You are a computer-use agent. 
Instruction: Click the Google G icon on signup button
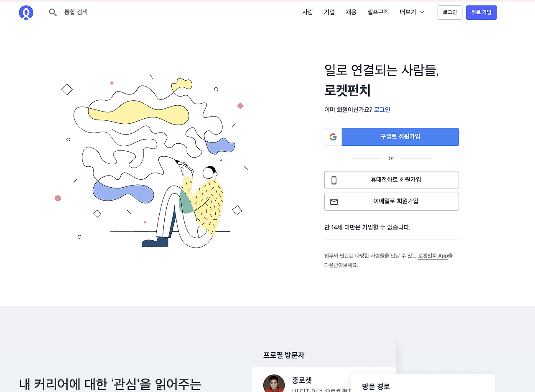click(333, 137)
